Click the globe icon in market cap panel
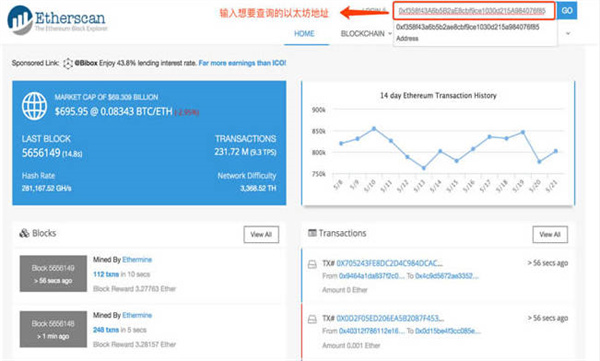Viewport: 600px width, 361px height. click(34, 106)
